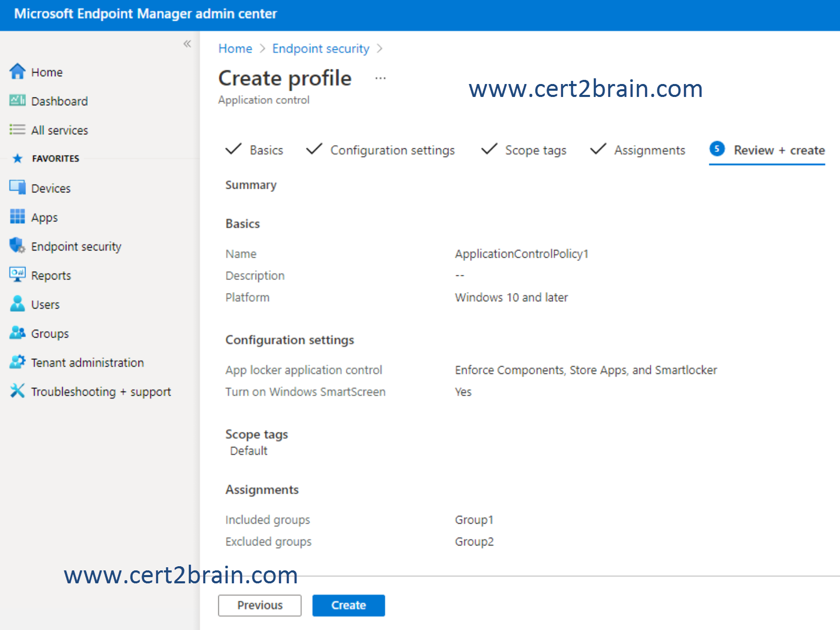Go to Users in sidebar
The height and width of the screenshot is (630, 840).
click(46, 304)
